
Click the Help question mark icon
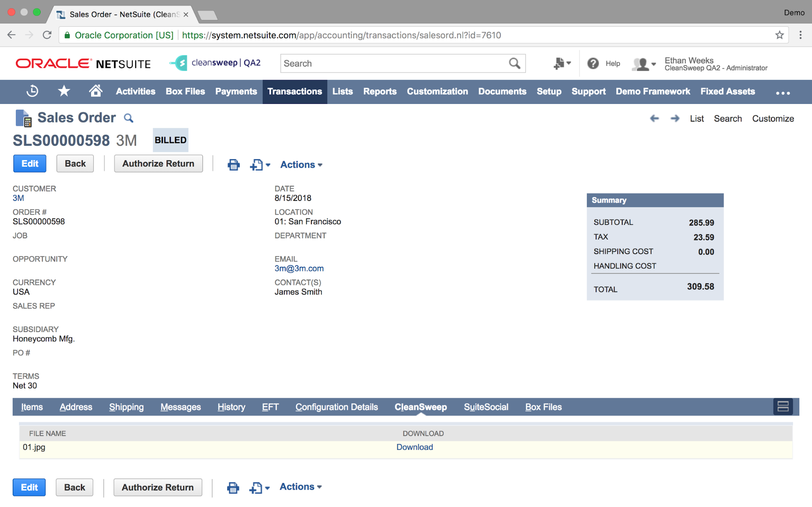click(x=593, y=63)
